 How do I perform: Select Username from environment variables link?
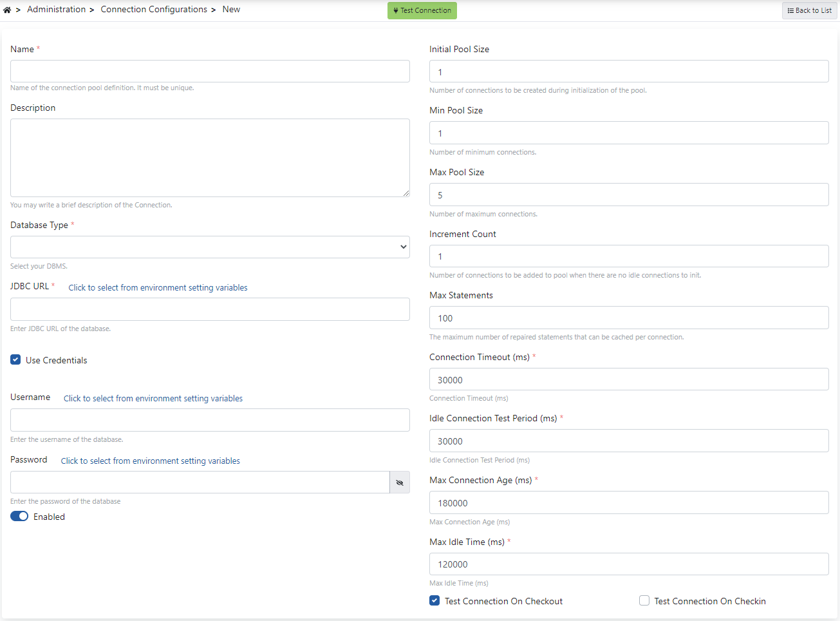[153, 399]
